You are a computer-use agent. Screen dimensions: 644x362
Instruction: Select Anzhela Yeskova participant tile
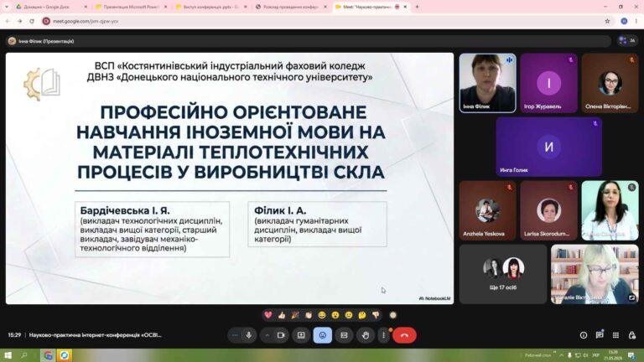click(x=487, y=210)
